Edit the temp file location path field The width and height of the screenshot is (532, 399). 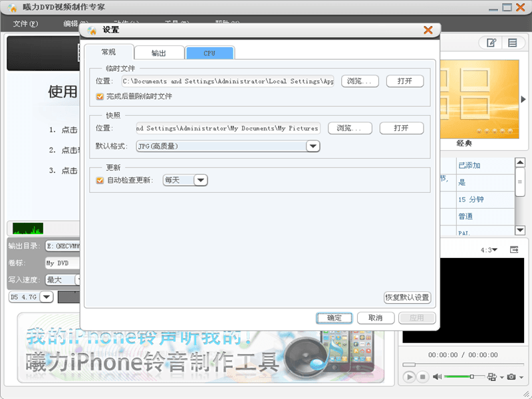pos(227,81)
